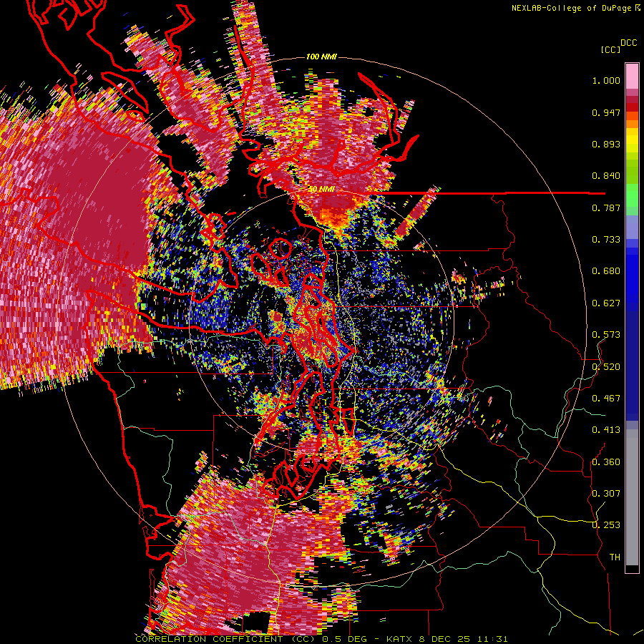Image resolution: width=644 pixels, height=644 pixels.
Task: Click the 0.787 color scale value
Action: coord(606,208)
